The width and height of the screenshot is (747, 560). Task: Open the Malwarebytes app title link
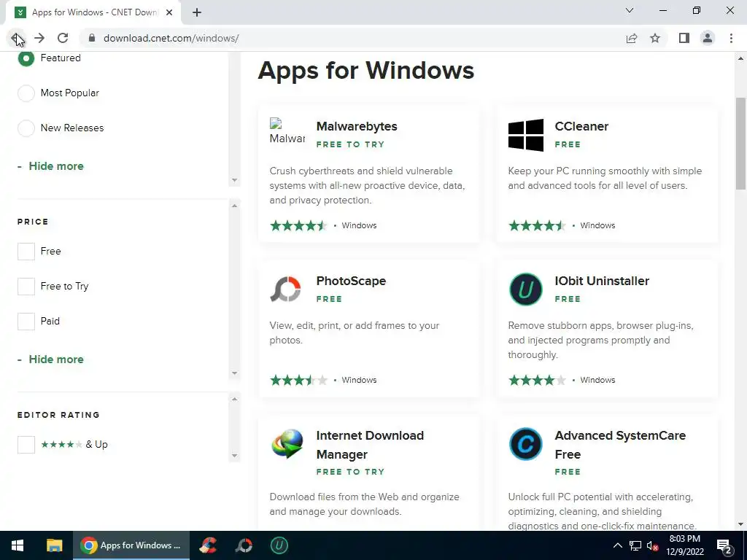(356, 126)
